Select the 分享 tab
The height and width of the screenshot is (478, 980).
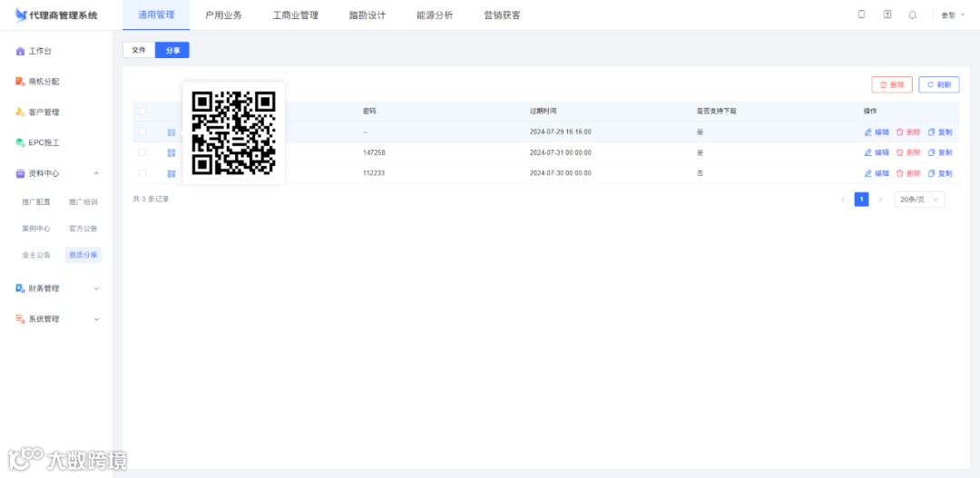(172, 50)
